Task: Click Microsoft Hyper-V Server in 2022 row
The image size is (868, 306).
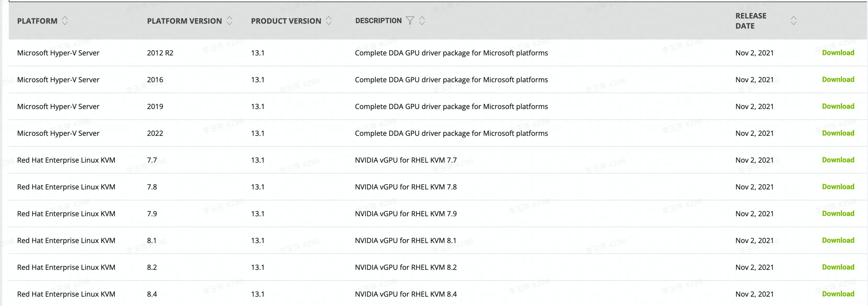Action: [58, 133]
